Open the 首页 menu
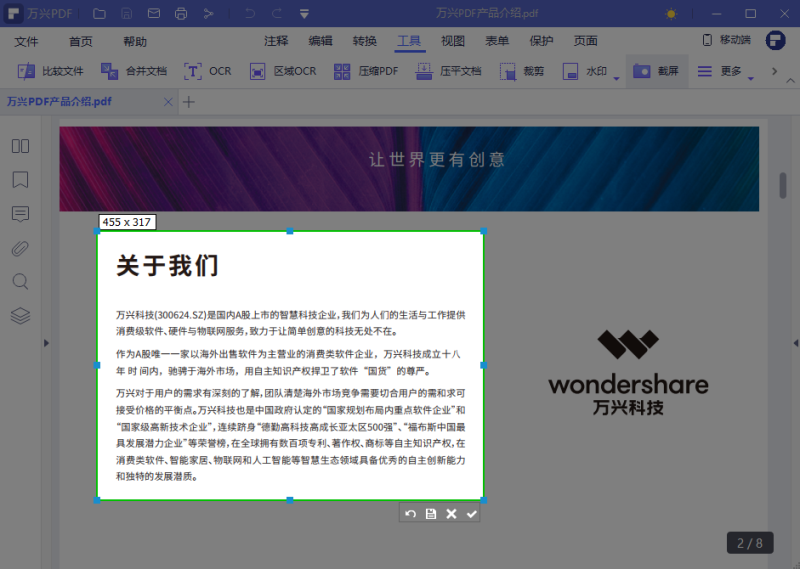Viewport: 800px width, 569px height. pos(81,41)
